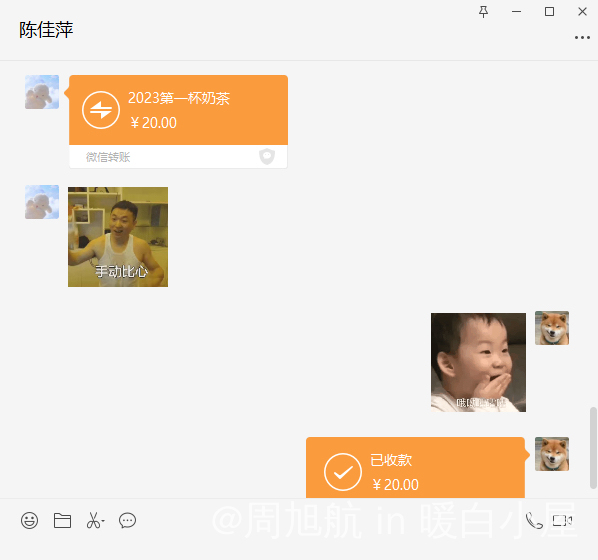Start a video call
This screenshot has height=560, width=598.
(x=563, y=520)
